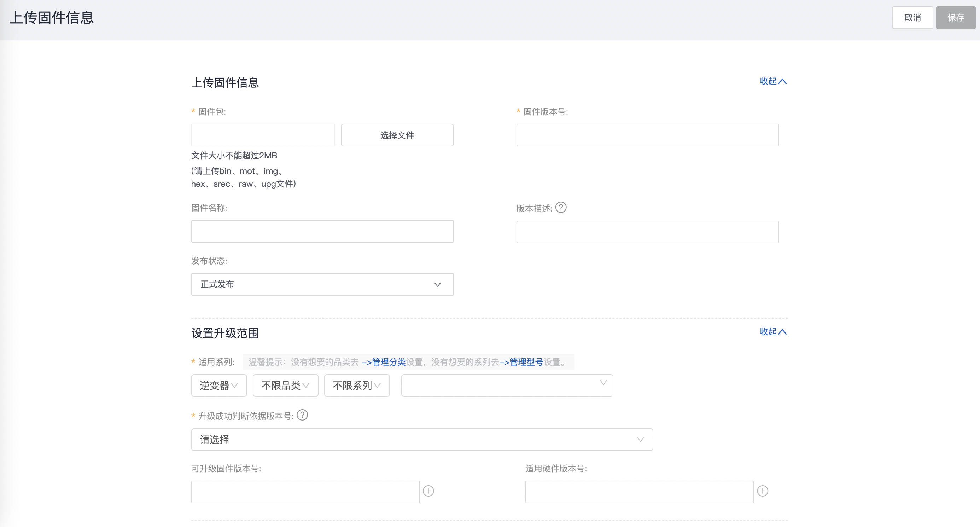Open the 管理型号 link

[x=526, y=362]
